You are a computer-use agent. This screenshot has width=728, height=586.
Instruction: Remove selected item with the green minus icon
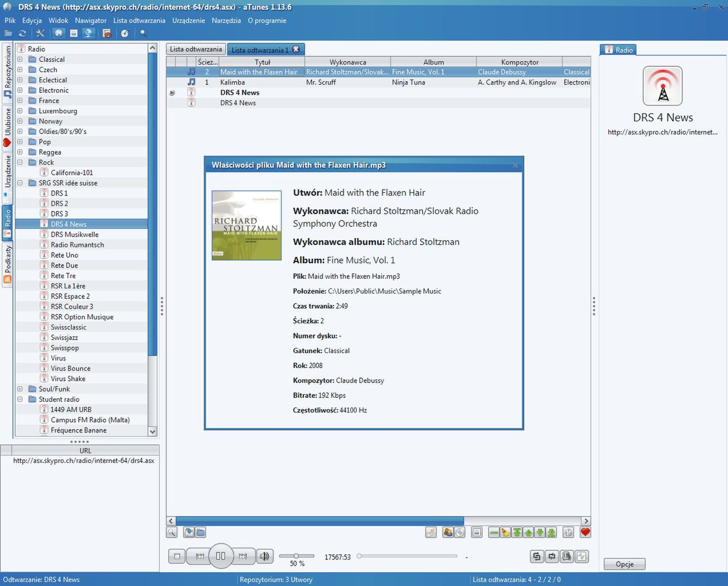[x=494, y=533]
